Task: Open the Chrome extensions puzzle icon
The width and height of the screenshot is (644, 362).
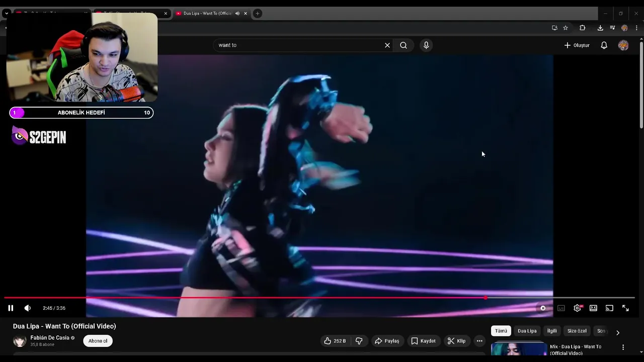Action: pyautogui.click(x=583, y=28)
